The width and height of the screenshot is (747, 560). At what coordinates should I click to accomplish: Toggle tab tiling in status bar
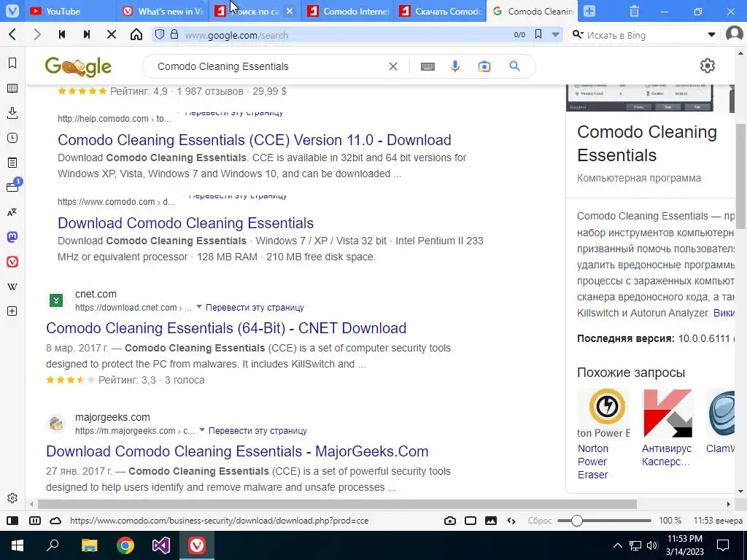point(35,521)
